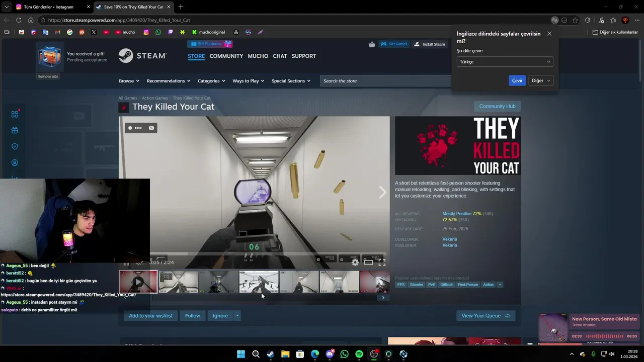This screenshot has width=644, height=362.
Task: Open video player settings gear
Action: (x=355, y=262)
